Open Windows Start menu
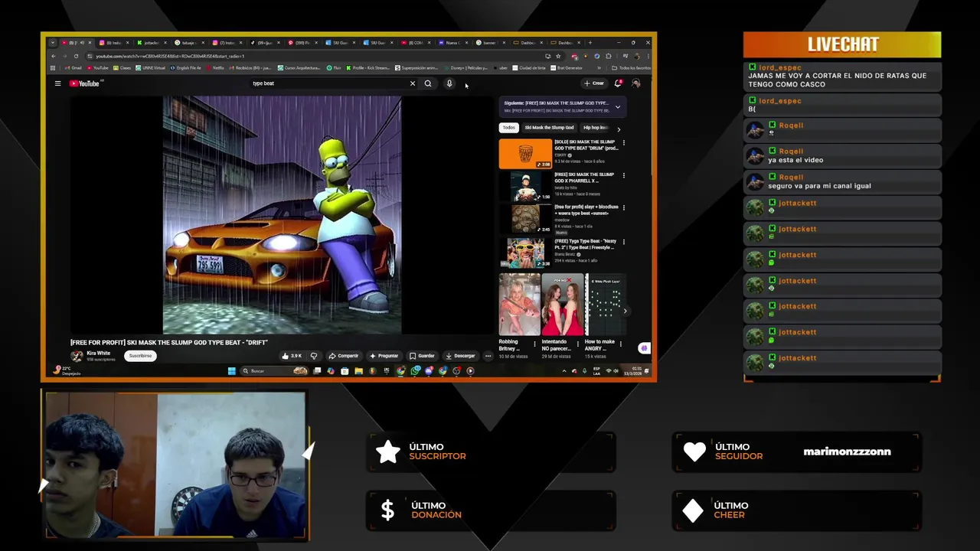 pyautogui.click(x=231, y=371)
